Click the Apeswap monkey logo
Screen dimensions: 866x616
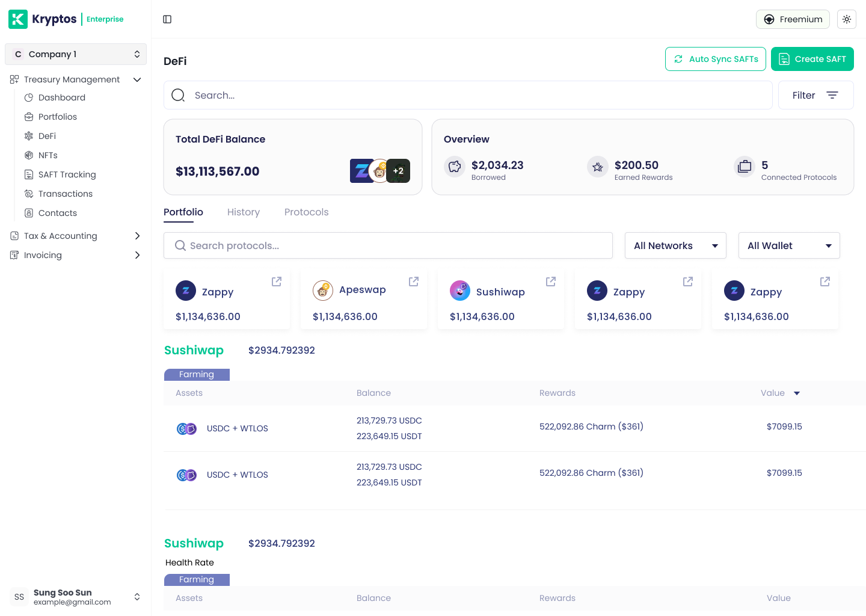[x=323, y=291]
